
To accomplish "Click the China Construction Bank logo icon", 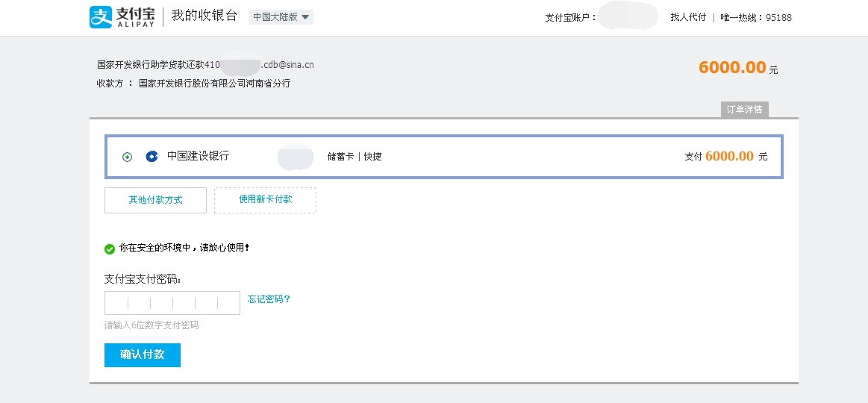I will click(x=152, y=157).
